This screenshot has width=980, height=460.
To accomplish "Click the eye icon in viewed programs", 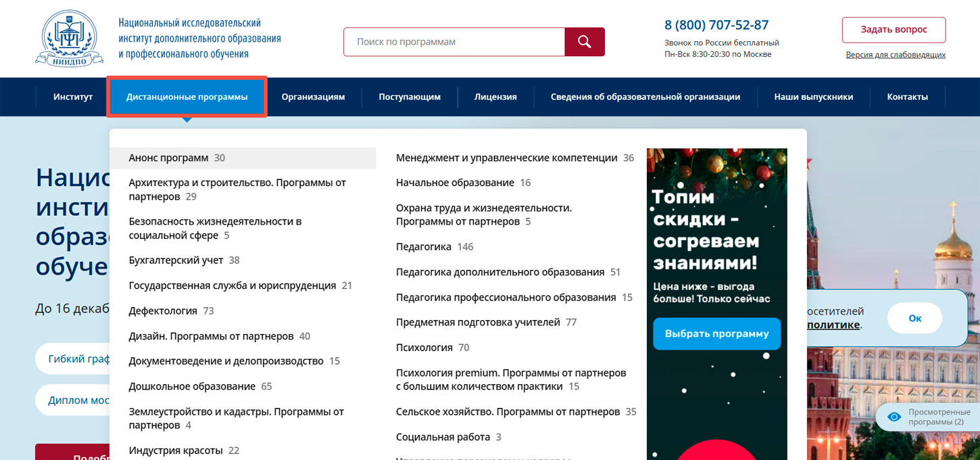I will pyautogui.click(x=894, y=417).
